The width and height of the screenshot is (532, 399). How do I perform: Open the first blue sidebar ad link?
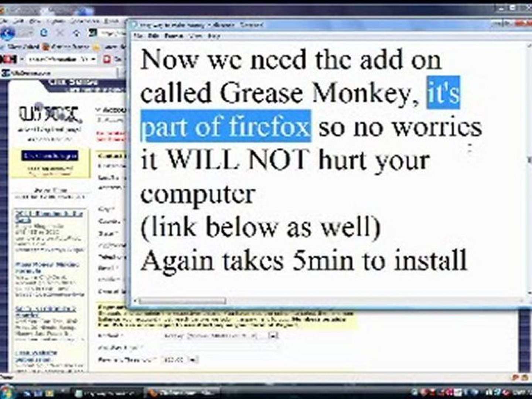point(49,216)
